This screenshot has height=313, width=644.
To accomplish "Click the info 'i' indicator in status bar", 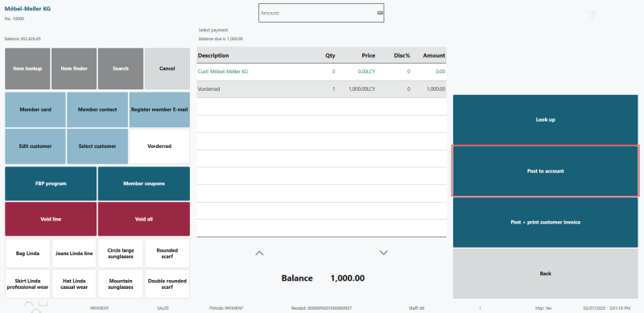I will click(480, 308).
